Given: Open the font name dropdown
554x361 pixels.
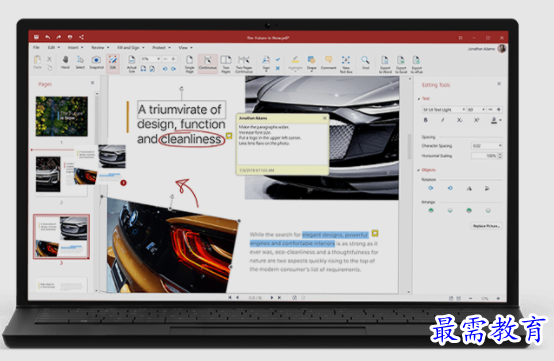Looking at the screenshot, I should (x=464, y=110).
